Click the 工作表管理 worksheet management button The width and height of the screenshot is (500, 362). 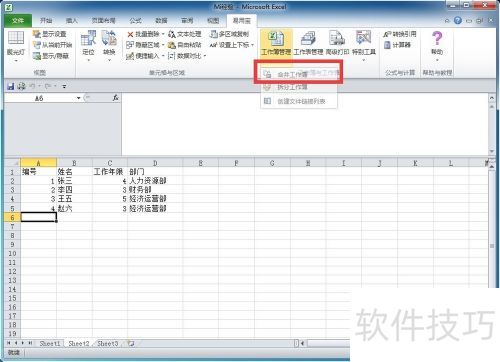[308, 43]
